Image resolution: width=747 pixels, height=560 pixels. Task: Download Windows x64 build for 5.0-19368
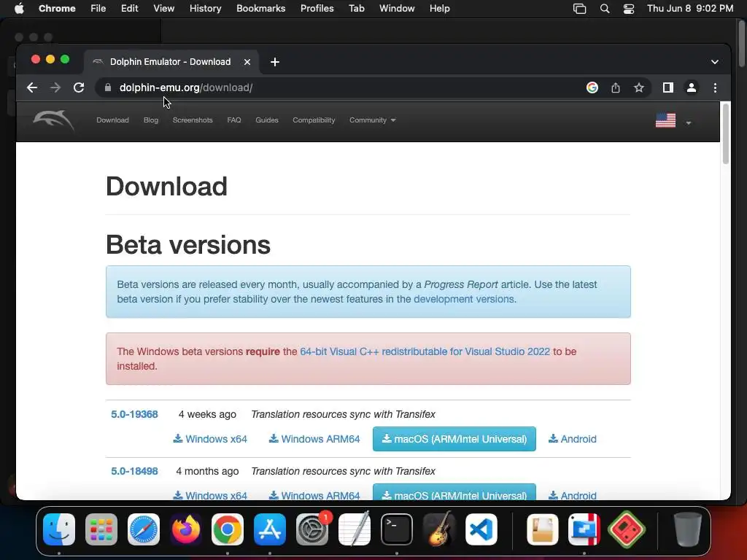(x=210, y=439)
